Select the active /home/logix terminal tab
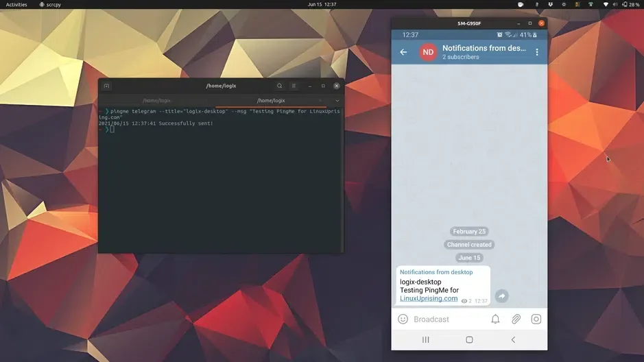 click(271, 101)
